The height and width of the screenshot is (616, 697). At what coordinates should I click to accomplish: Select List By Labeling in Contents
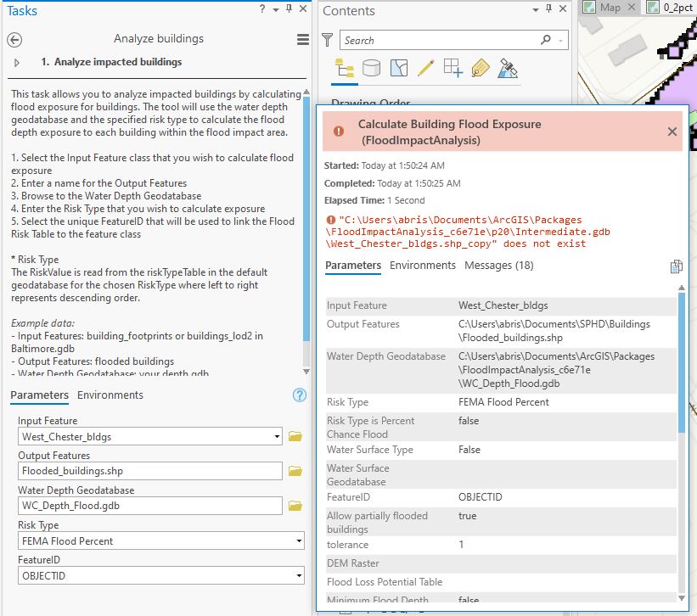pyautogui.click(x=480, y=70)
